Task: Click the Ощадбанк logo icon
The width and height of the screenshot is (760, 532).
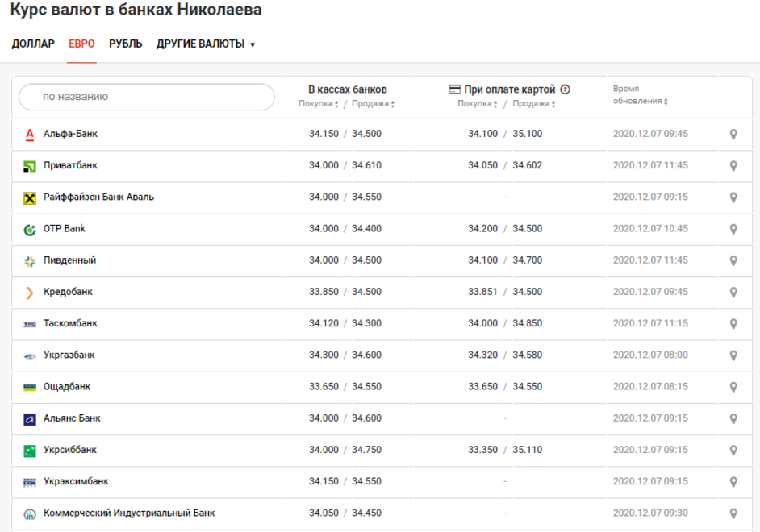Action: point(30,387)
